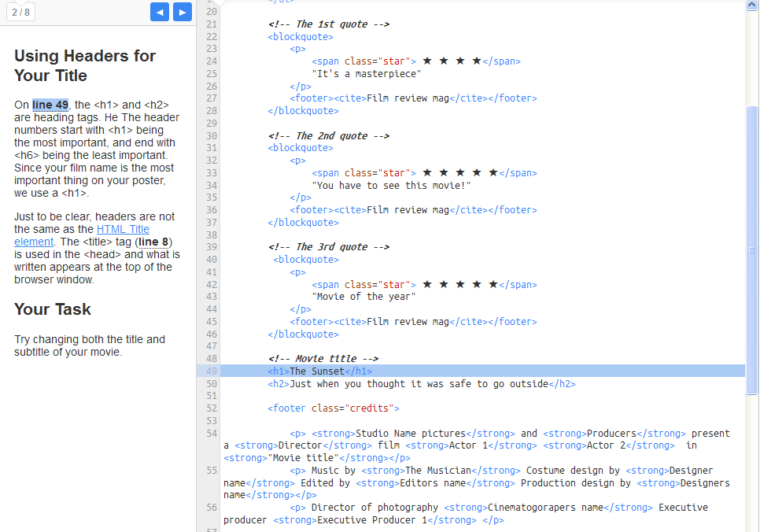
Task: Click the closing blockquote tag on line 46
Action: pos(304,334)
